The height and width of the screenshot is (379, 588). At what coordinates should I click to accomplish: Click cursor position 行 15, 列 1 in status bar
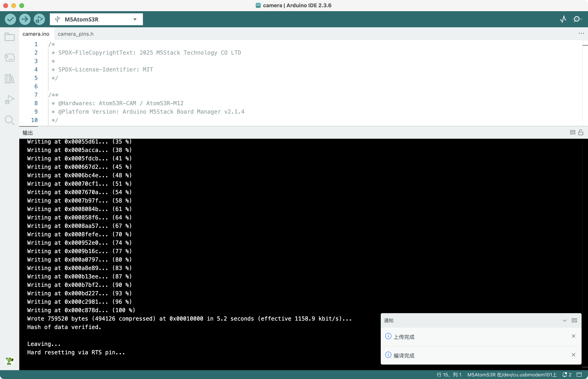(449, 375)
